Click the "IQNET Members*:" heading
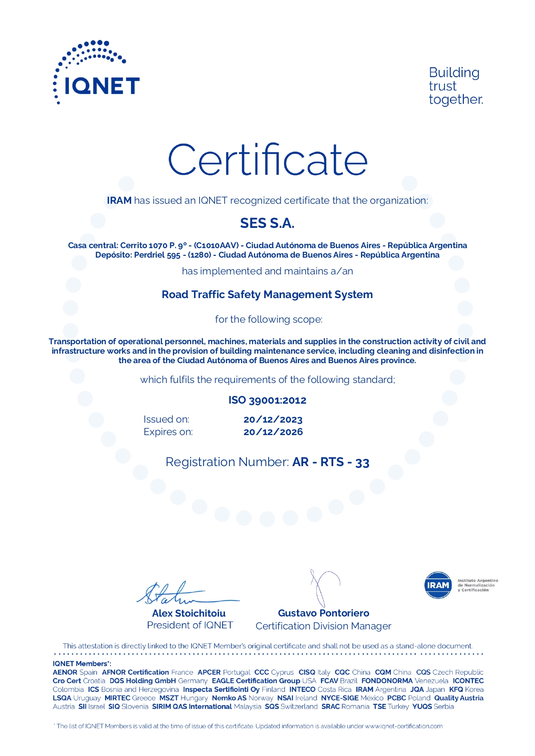This screenshot has width=535, height=756. click(x=82, y=664)
